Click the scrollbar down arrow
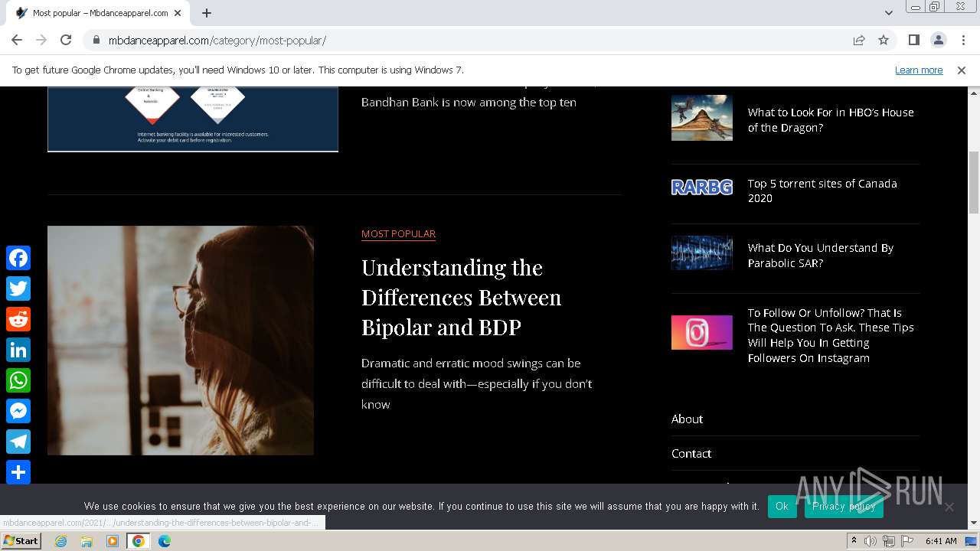 coord(974,523)
